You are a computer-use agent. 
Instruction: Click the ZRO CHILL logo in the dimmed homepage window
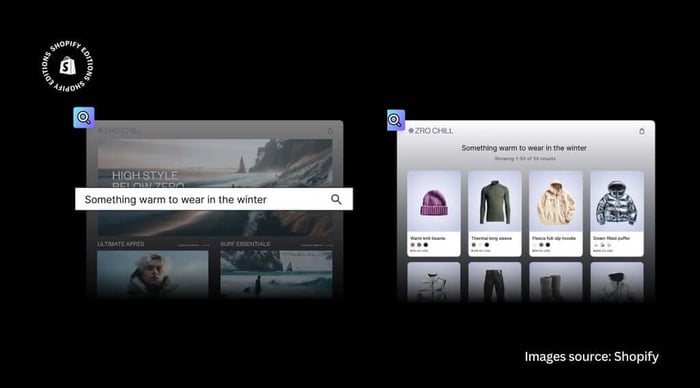pyautogui.click(x=120, y=131)
